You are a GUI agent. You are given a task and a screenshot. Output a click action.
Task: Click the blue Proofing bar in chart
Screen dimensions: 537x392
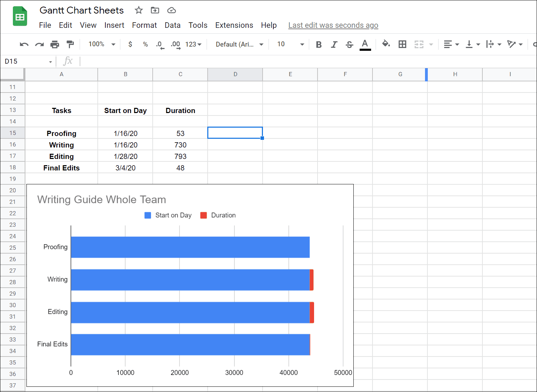pos(190,247)
